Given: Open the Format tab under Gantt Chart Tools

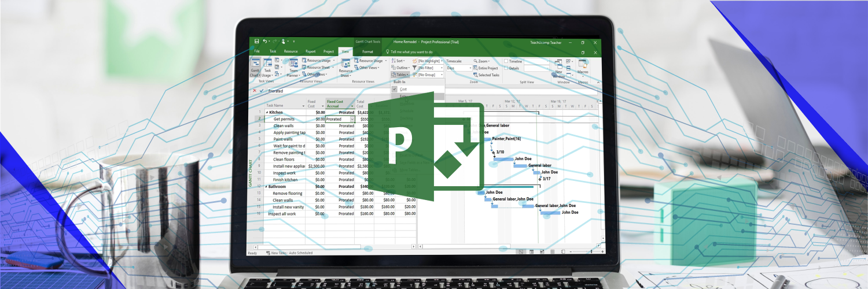Looking at the screenshot, I should 367,51.
